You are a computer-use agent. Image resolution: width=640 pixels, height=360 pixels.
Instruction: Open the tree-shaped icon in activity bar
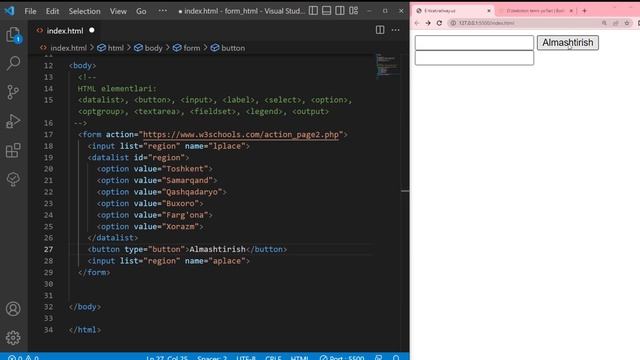coord(13,179)
